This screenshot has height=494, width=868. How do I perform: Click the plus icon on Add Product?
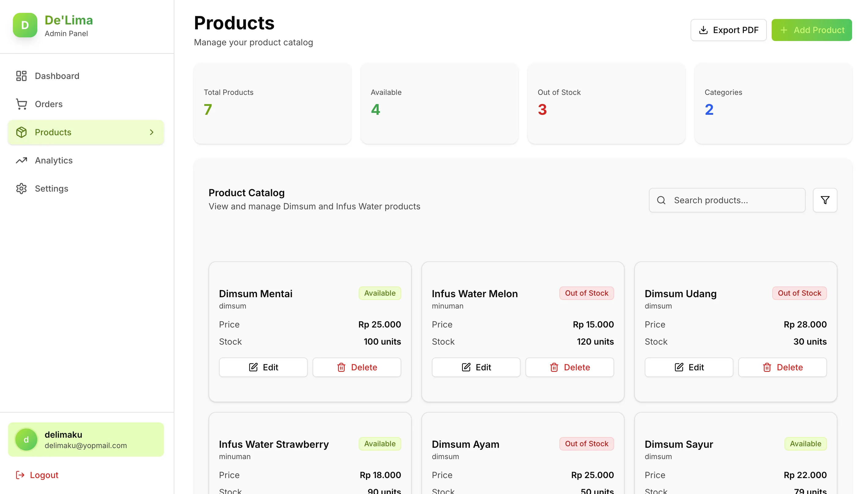pos(784,30)
